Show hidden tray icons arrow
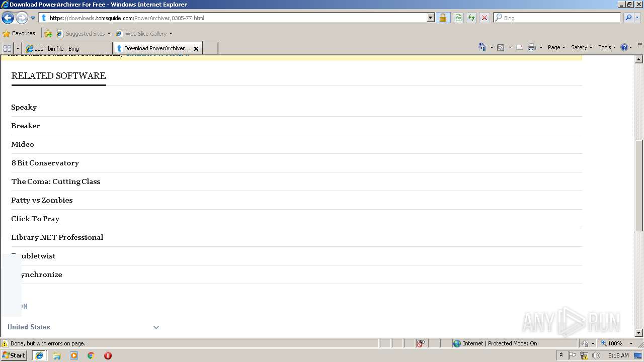 coord(561,355)
